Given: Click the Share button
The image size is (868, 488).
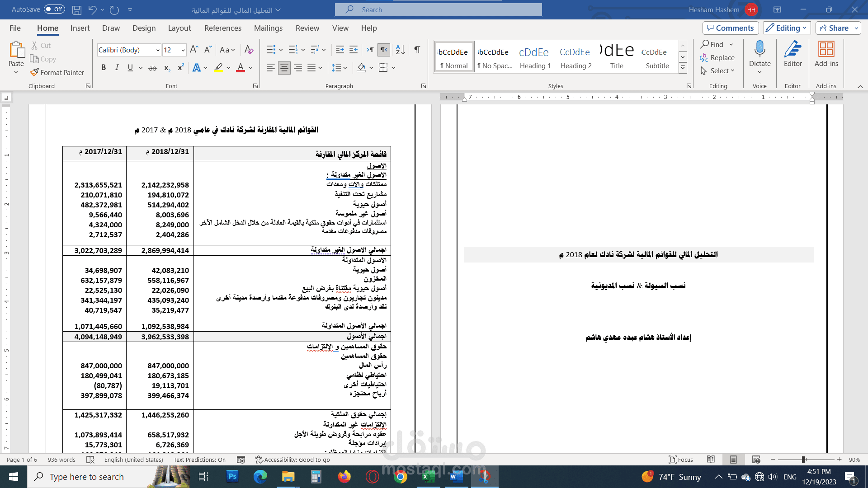Looking at the screenshot, I should 834,28.
